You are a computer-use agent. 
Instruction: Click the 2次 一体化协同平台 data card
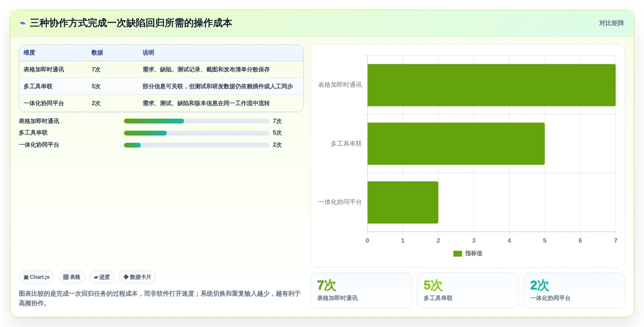click(574, 290)
